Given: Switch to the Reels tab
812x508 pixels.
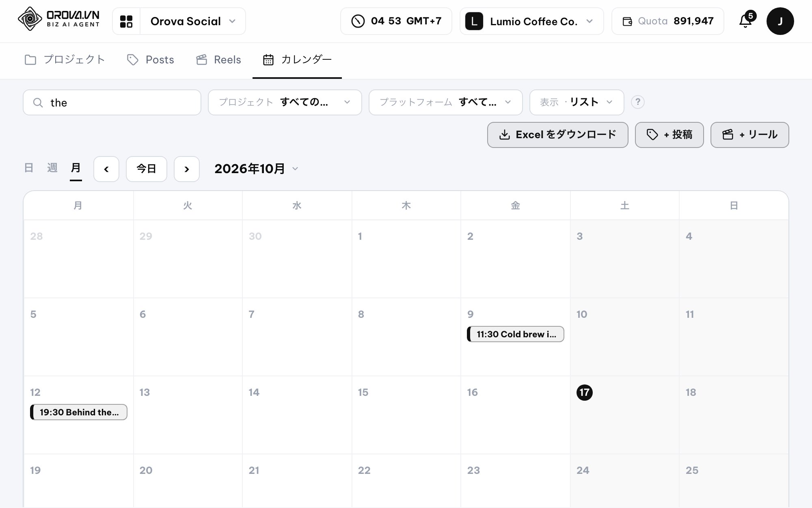Looking at the screenshot, I should (218, 60).
